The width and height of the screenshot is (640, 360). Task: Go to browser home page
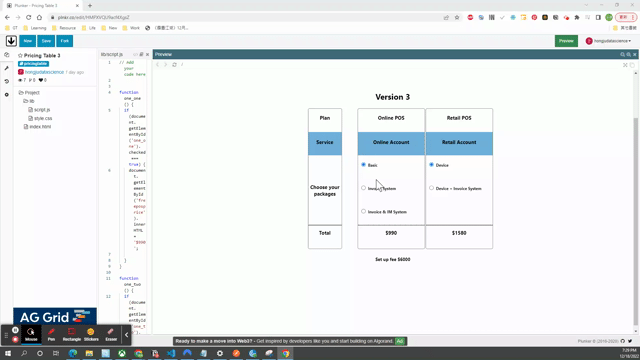coord(39,18)
